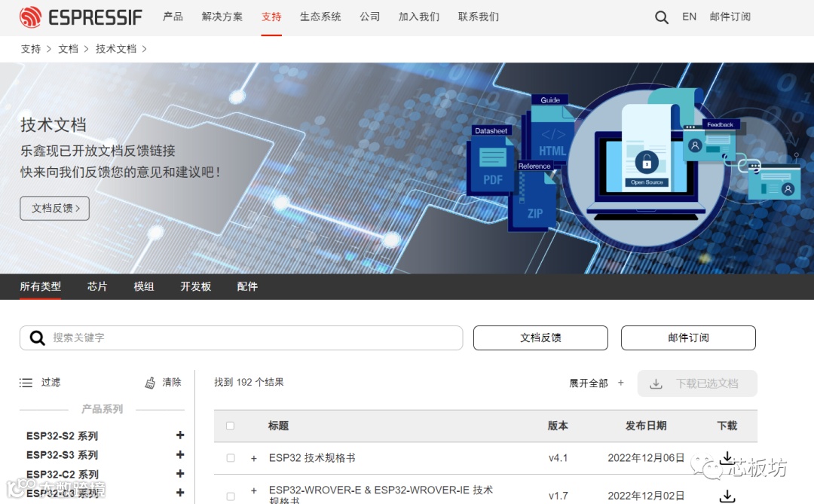Switch to the 配件 tab
The width and height of the screenshot is (814, 504).
coord(247,286)
